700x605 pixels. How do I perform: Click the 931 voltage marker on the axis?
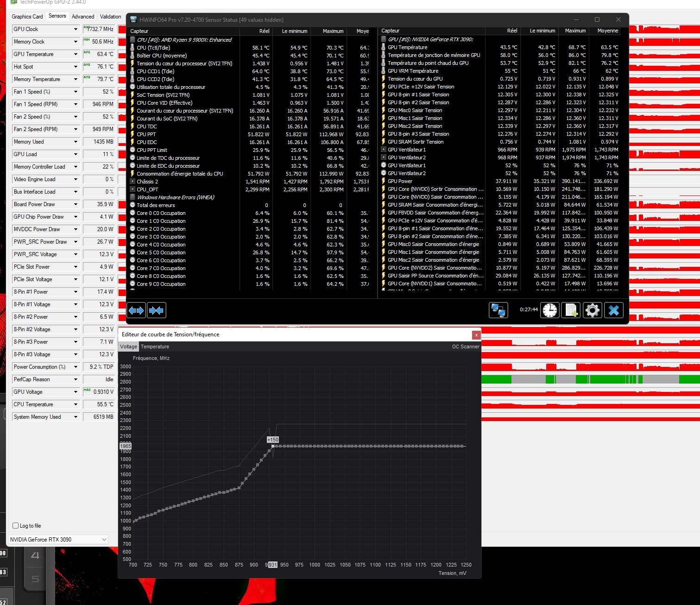(272, 565)
